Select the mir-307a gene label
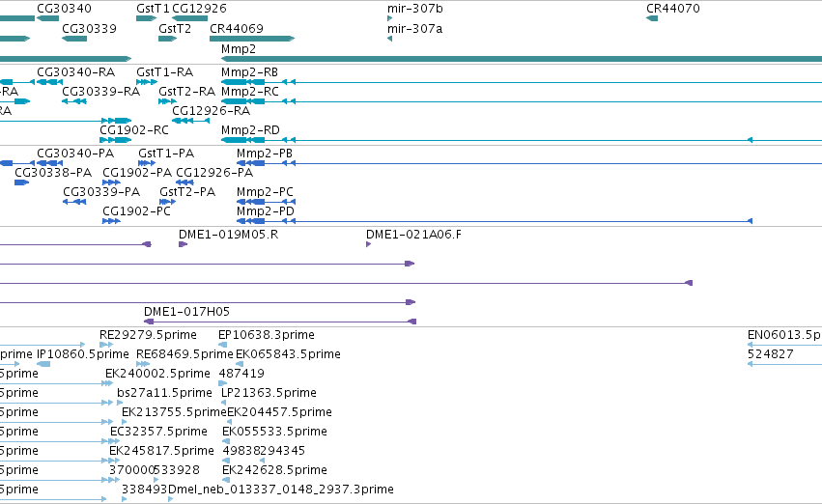The image size is (822, 504). tap(414, 28)
